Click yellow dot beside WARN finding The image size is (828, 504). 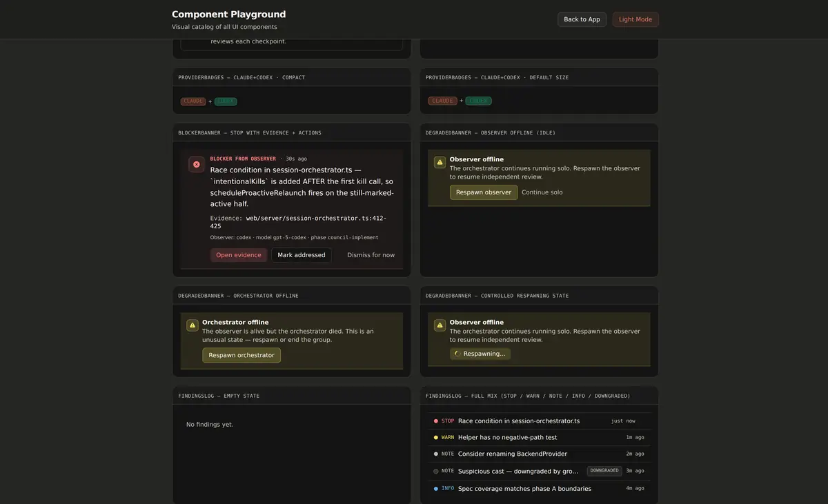pyautogui.click(x=435, y=438)
